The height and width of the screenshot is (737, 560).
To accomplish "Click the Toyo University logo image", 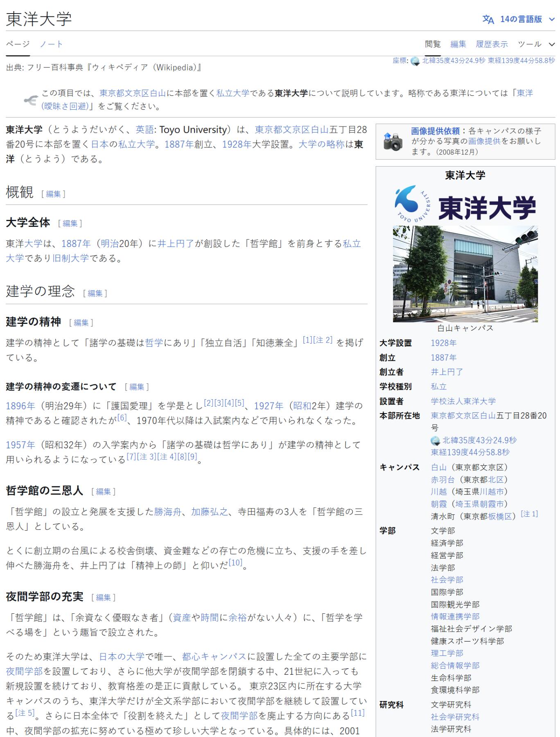I will 465,203.
